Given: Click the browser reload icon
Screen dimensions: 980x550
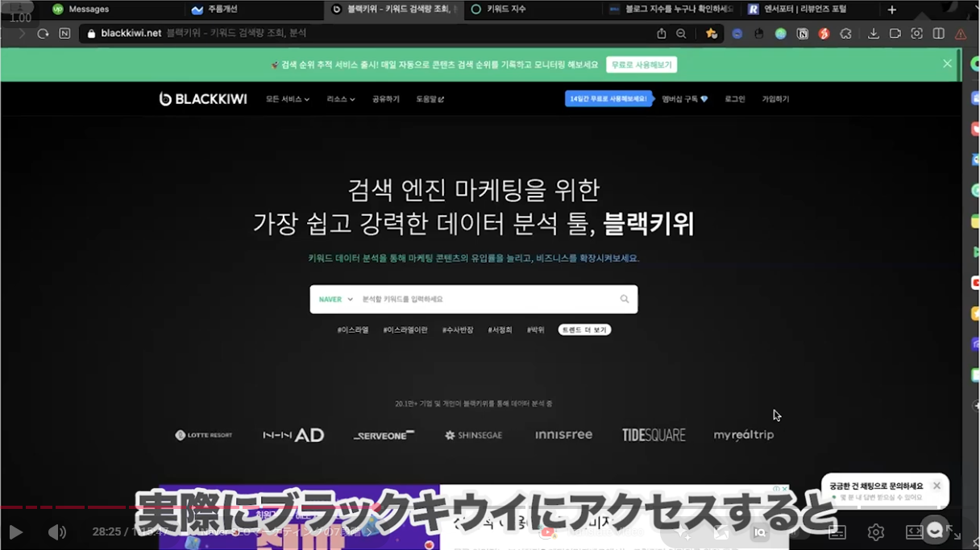Looking at the screenshot, I should click(44, 34).
